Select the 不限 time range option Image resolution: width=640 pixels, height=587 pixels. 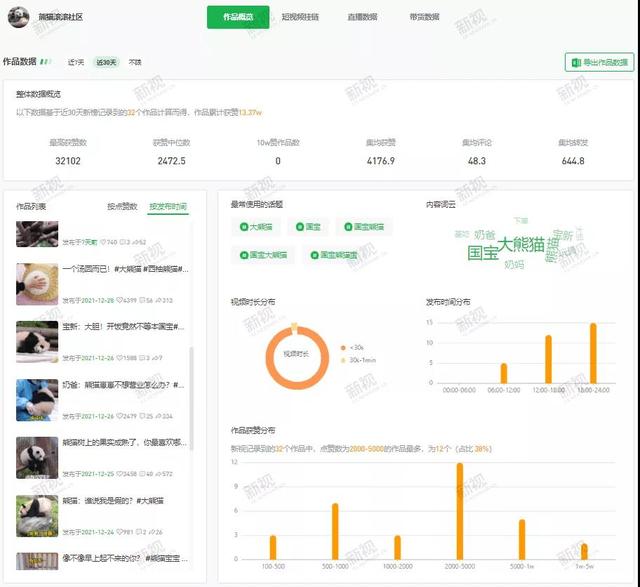coord(135,63)
